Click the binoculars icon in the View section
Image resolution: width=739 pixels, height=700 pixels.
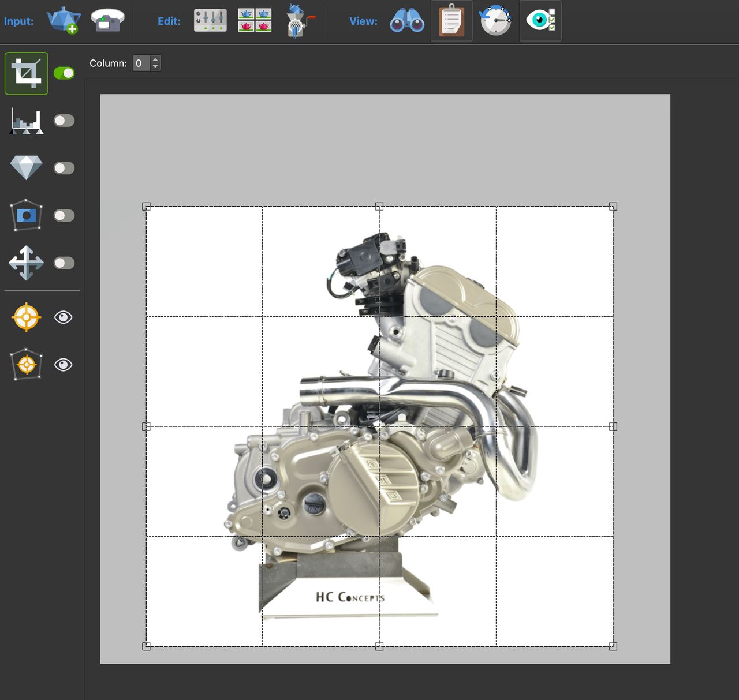click(x=408, y=21)
